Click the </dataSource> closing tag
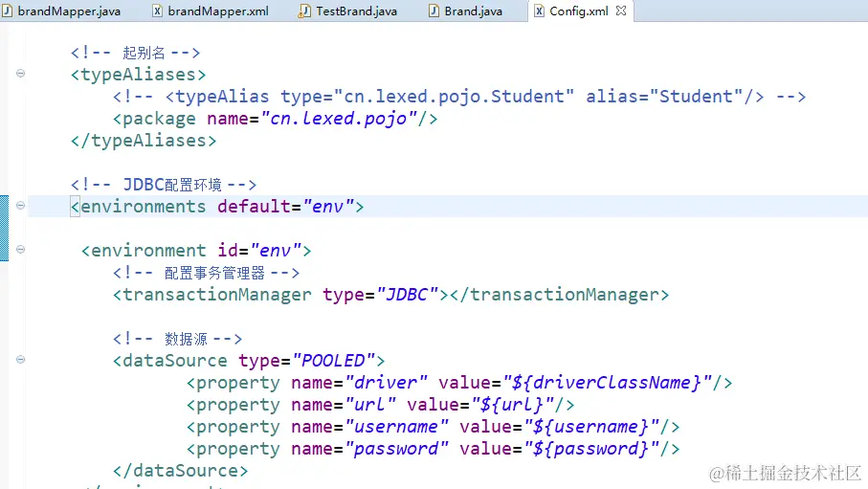Screen dimensions: 868x489 [x=181, y=471]
